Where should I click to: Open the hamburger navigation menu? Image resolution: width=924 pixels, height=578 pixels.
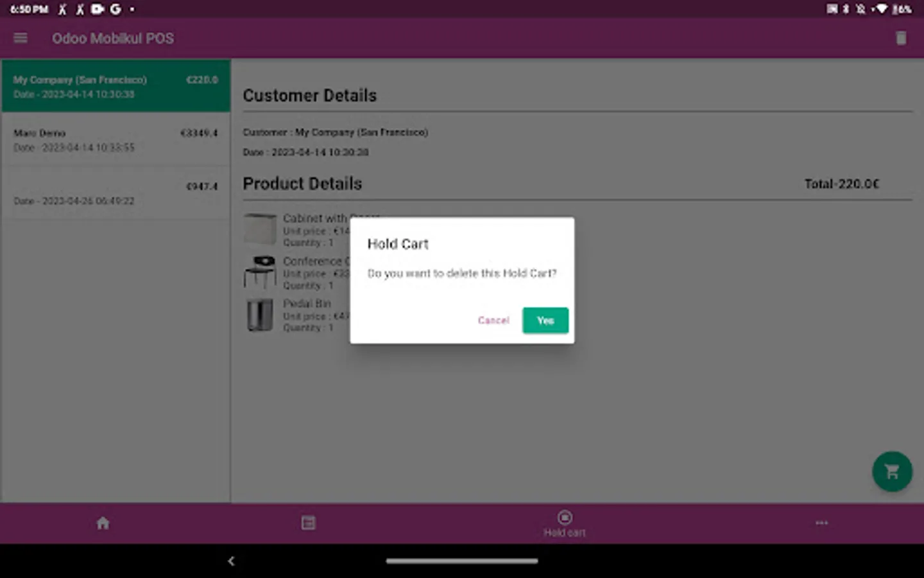21,38
